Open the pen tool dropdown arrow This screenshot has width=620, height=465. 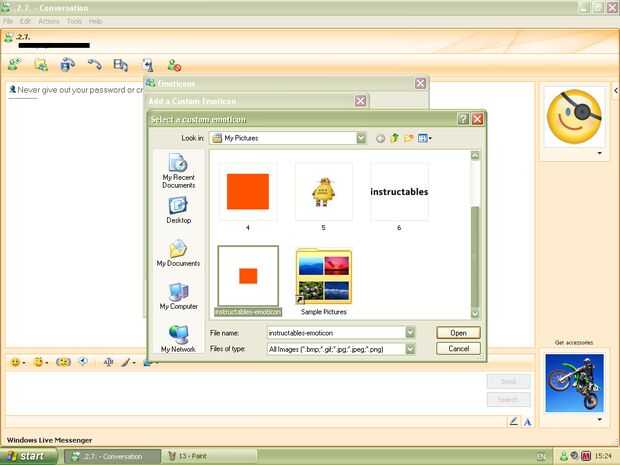[x=134, y=363]
